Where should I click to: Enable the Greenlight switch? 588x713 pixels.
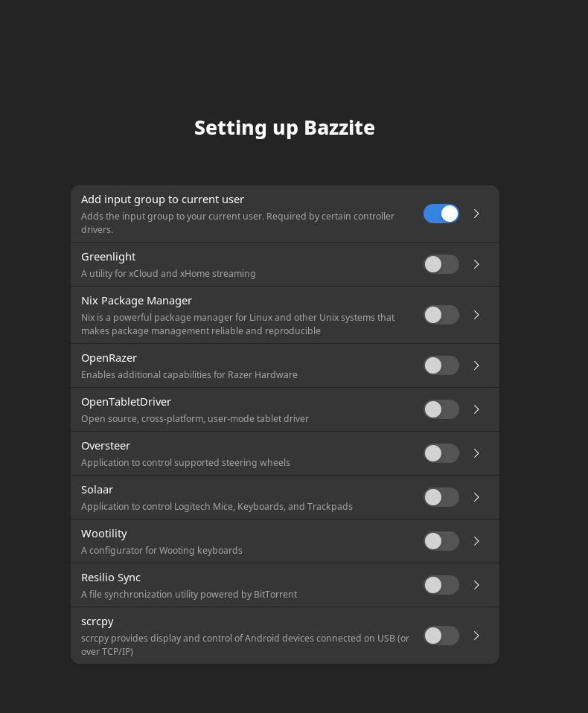click(x=441, y=264)
